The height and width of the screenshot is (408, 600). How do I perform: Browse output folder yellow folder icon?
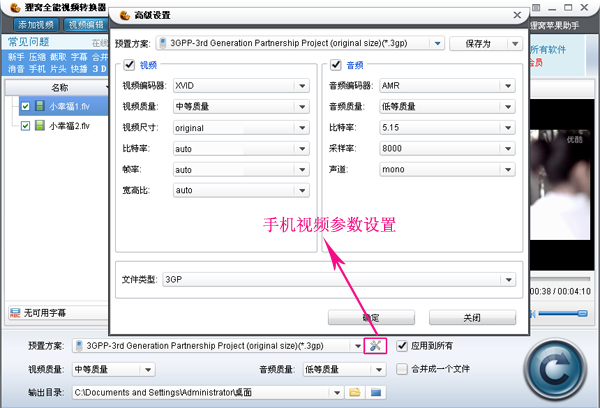(355, 392)
